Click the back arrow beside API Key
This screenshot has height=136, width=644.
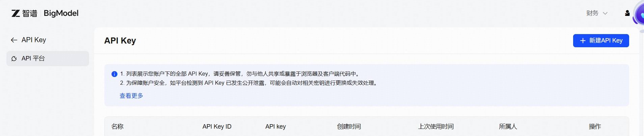pyautogui.click(x=14, y=40)
